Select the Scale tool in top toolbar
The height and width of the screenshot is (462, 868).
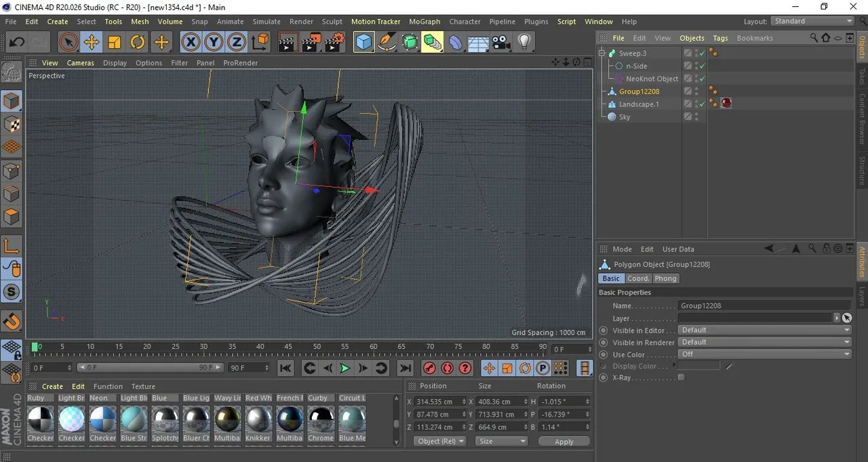[114, 43]
